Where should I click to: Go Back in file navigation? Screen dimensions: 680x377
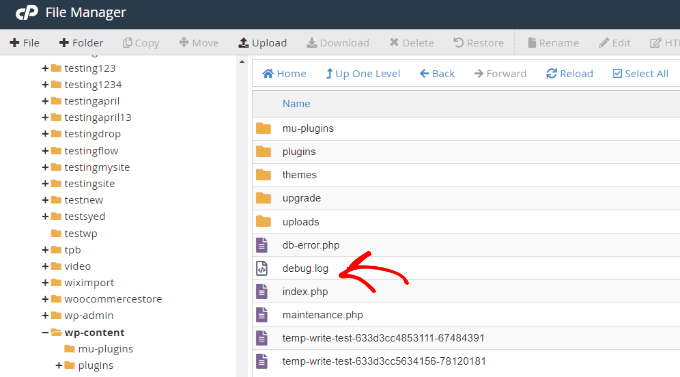click(437, 74)
